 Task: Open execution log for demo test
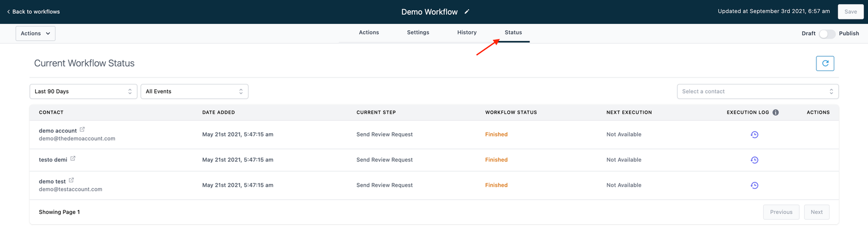click(754, 186)
